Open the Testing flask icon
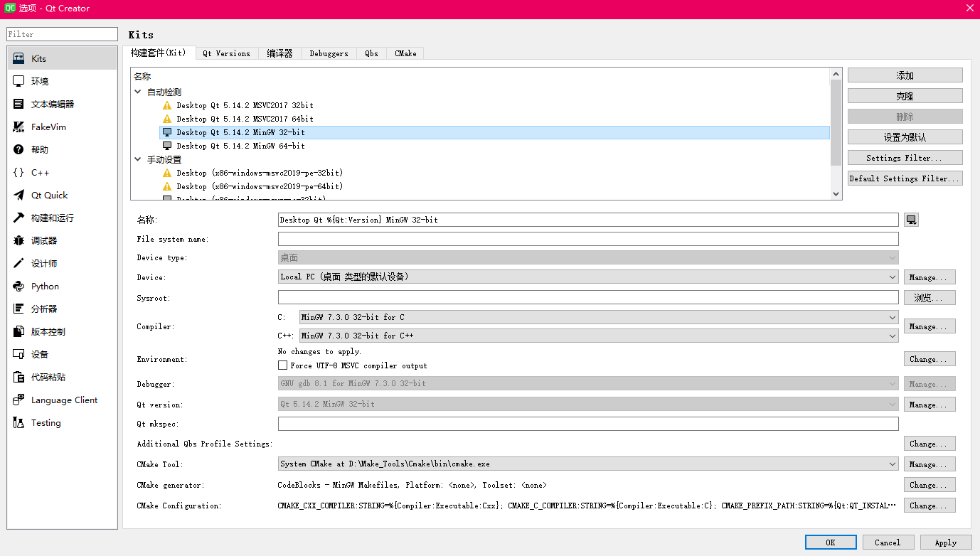The height and width of the screenshot is (556, 980). pyautogui.click(x=19, y=422)
